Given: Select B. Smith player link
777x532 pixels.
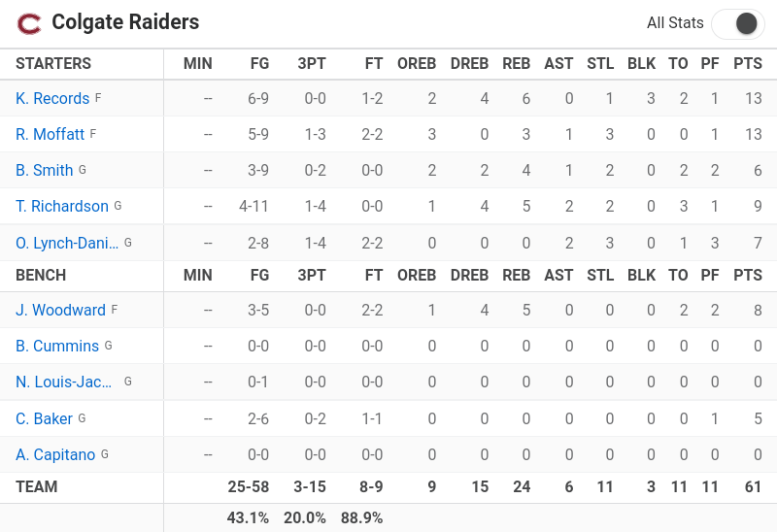Looking at the screenshot, I should 45,170.
